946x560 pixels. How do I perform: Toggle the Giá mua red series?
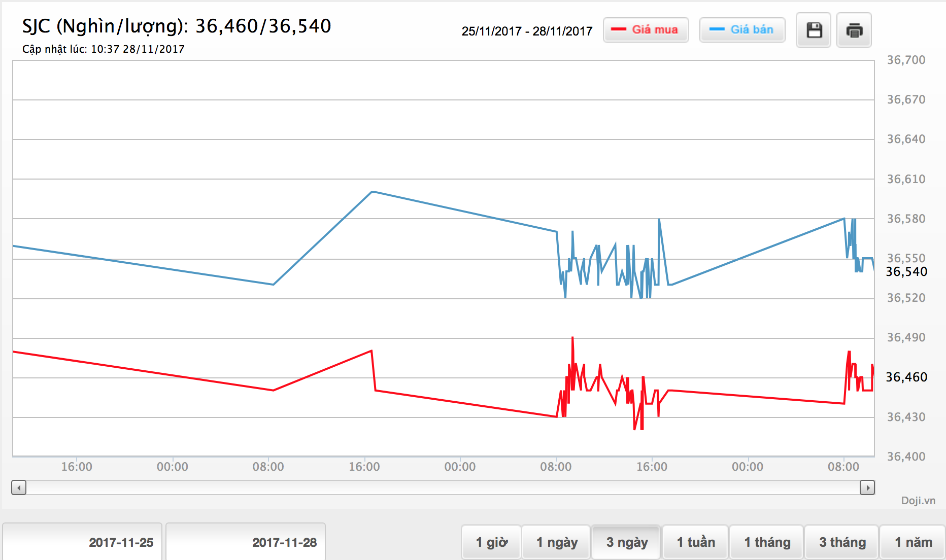coord(646,30)
